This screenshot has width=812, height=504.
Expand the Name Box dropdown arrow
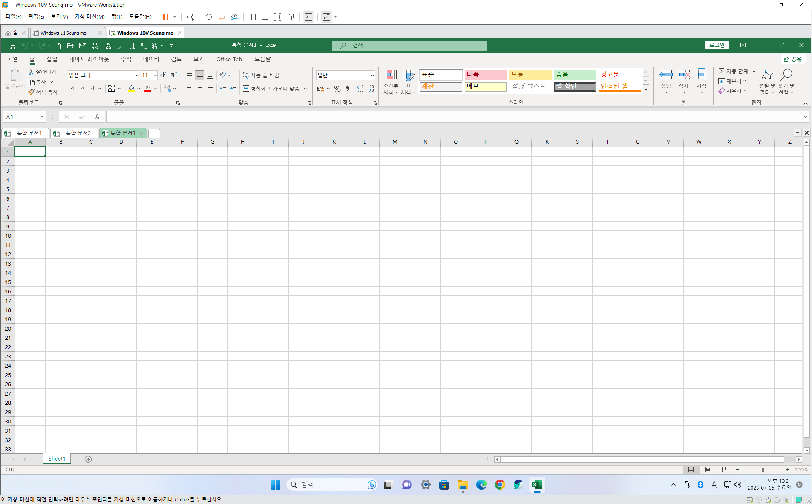click(41, 117)
